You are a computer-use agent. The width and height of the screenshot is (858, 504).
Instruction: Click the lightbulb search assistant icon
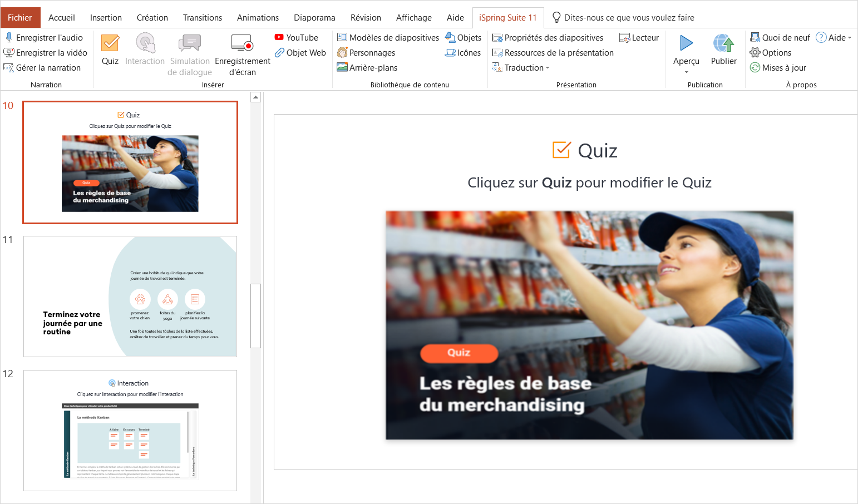[556, 17]
